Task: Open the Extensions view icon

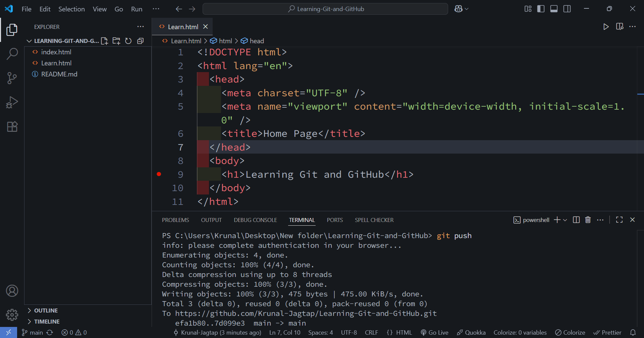Action: 12,126
